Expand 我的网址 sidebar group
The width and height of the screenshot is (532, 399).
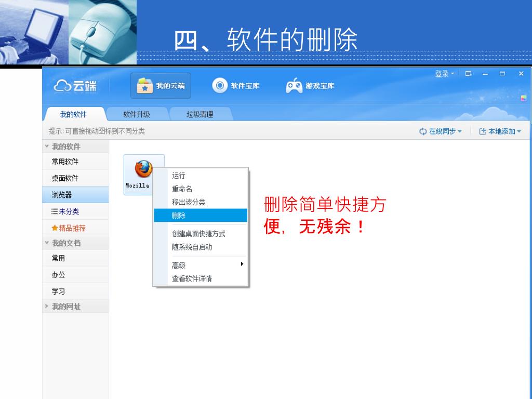pos(47,306)
